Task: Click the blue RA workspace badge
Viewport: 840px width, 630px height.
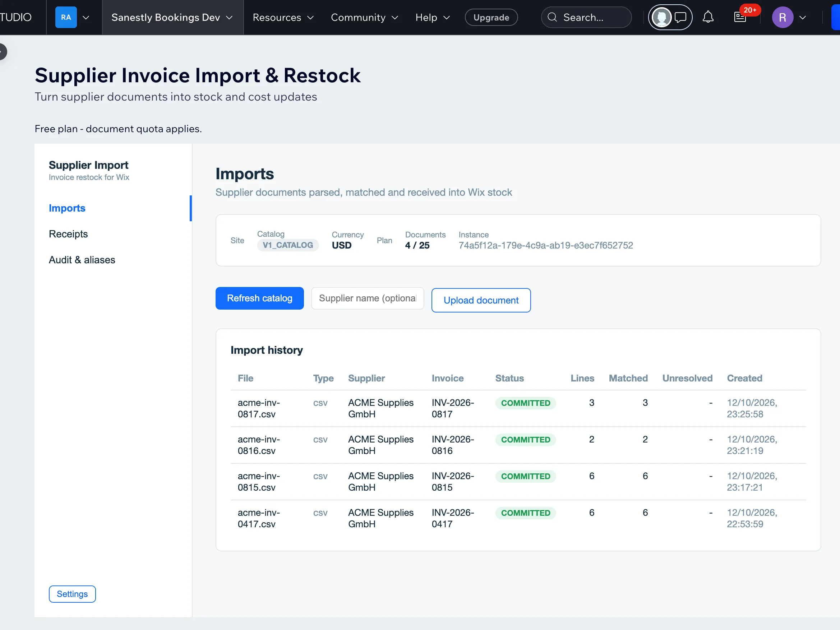Action: coord(66,17)
